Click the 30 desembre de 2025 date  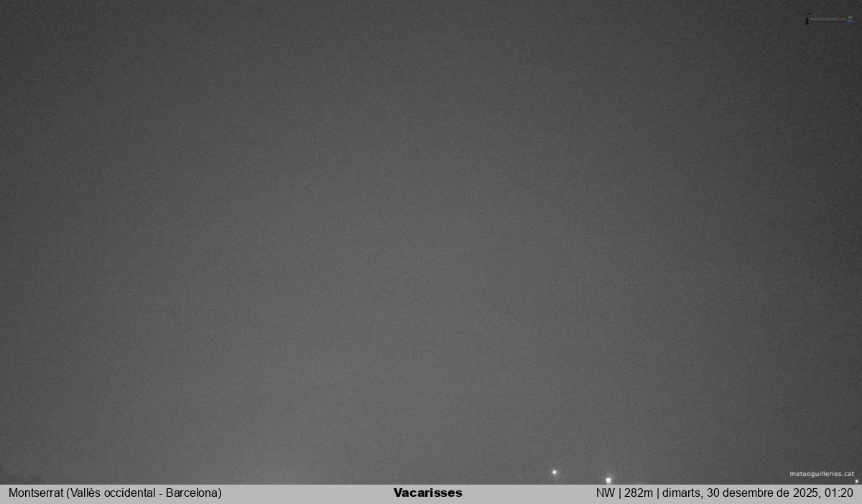[764, 493]
